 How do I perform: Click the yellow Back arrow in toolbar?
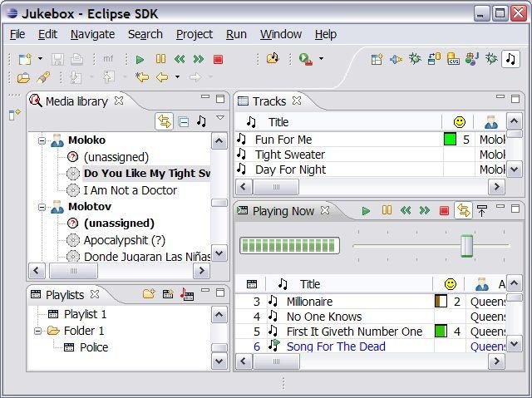coord(162,77)
